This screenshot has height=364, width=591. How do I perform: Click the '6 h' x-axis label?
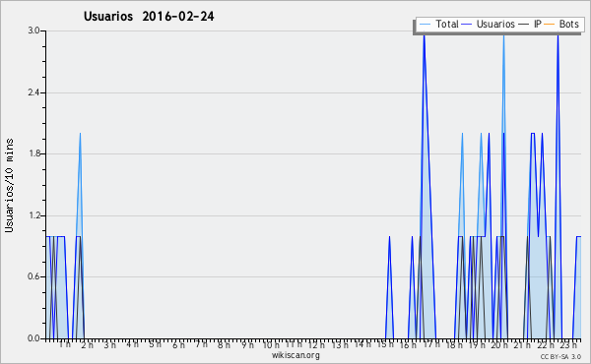point(178,344)
